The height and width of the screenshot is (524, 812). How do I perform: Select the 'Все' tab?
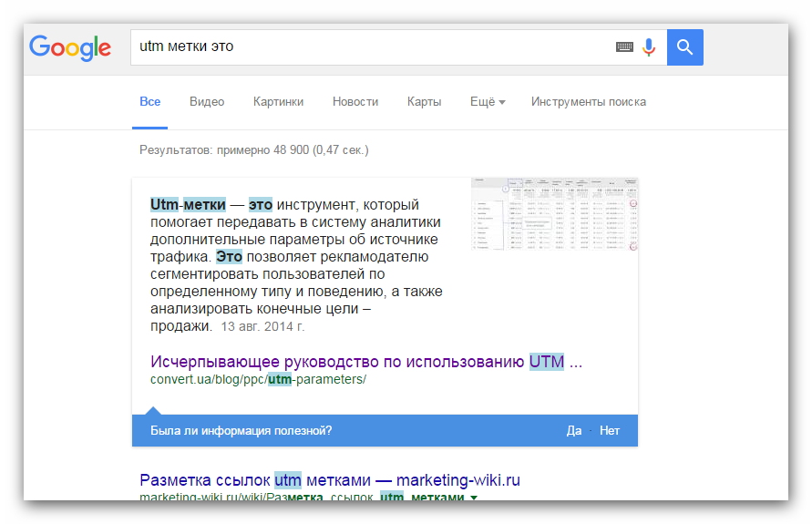(150, 102)
